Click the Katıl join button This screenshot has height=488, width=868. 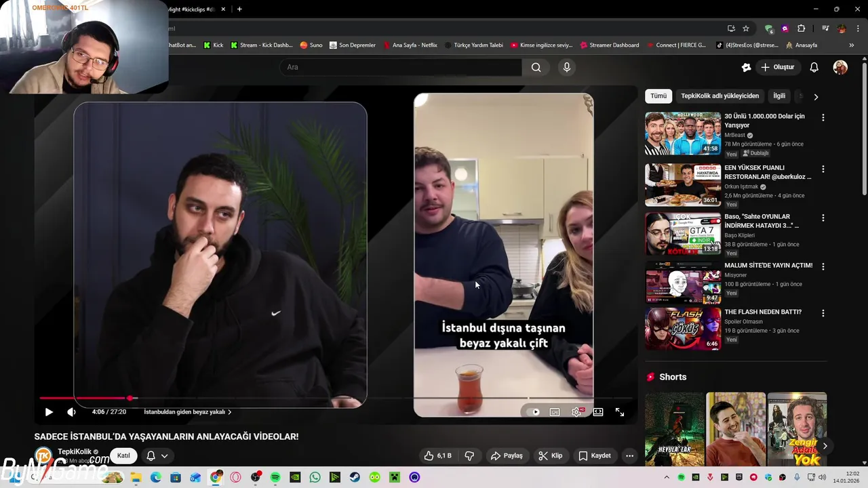(123, 455)
